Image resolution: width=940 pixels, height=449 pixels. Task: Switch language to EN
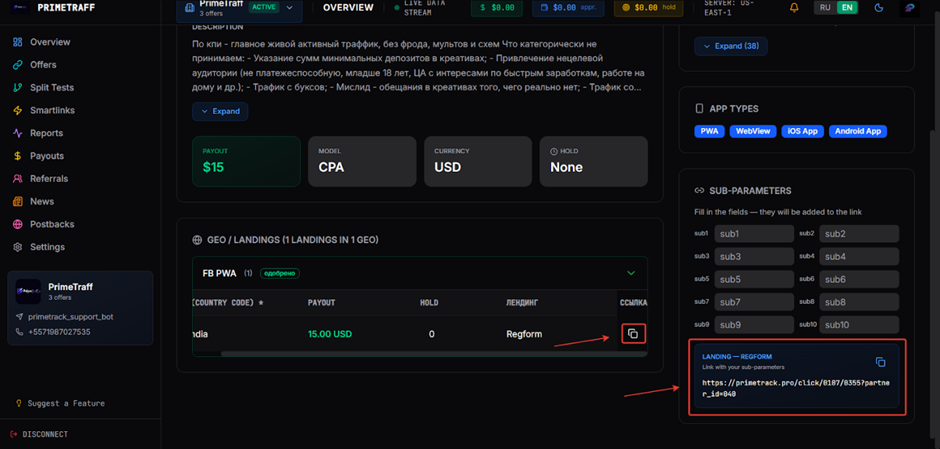coord(847,8)
